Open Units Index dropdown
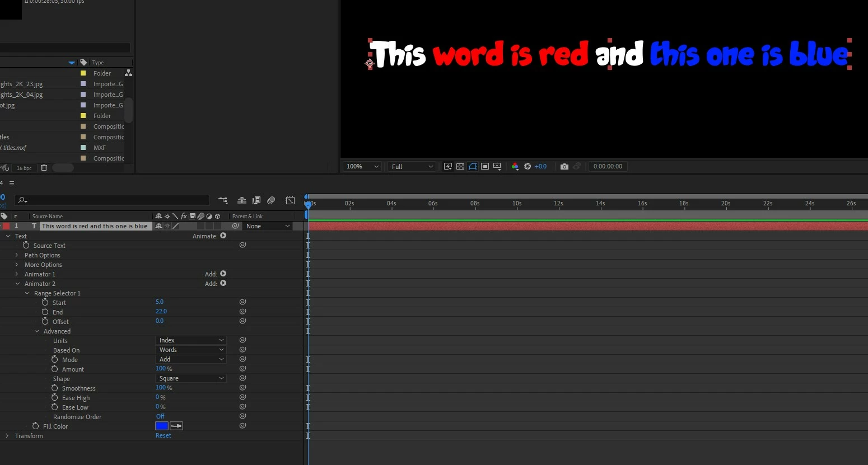This screenshot has width=868, height=465. coord(190,340)
